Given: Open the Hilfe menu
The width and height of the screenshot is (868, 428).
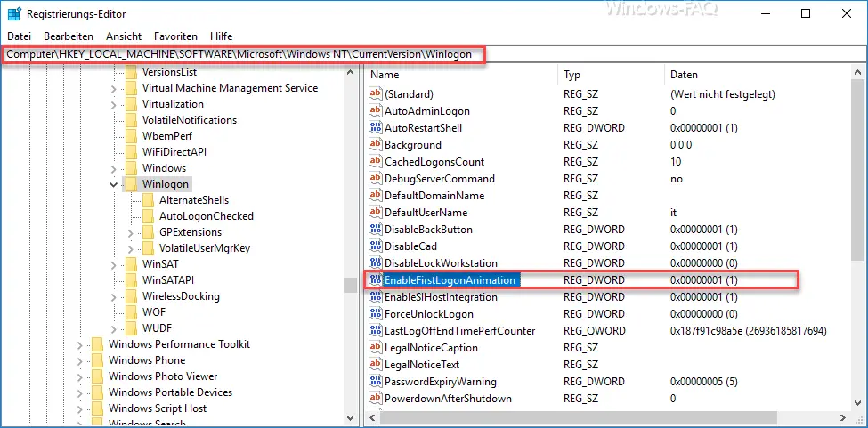Looking at the screenshot, I should pyautogui.click(x=222, y=36).
